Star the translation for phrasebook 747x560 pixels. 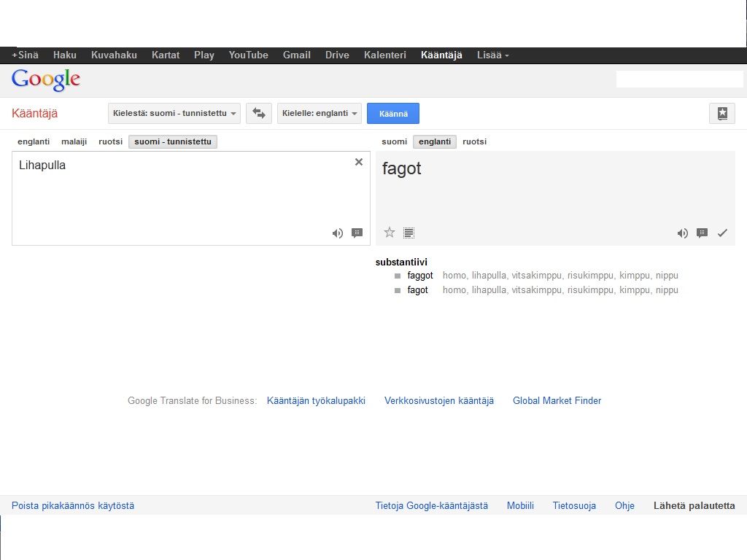[390, 233]
